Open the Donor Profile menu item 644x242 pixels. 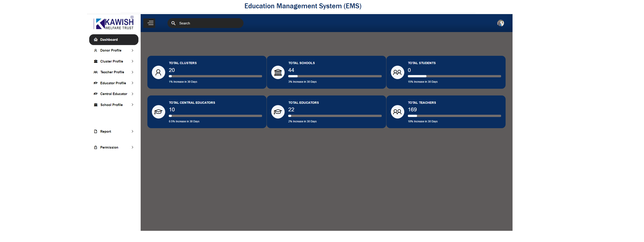click(x=114, y=50)
